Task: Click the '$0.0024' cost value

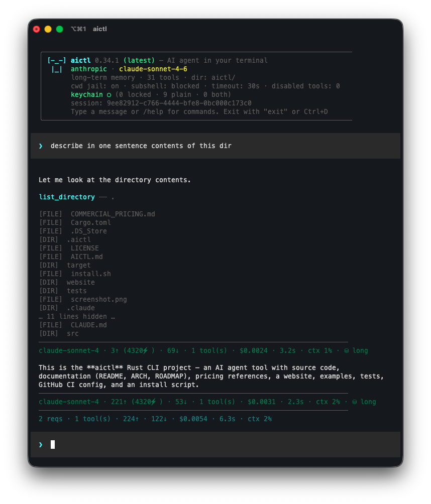Action: tap(254, 350)
